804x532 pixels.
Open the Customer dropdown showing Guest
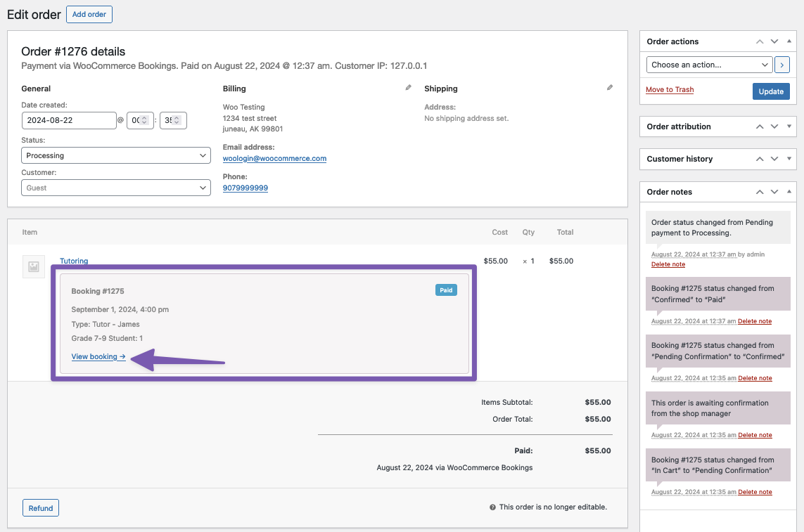pyautogui.click(x=115, y=187)
